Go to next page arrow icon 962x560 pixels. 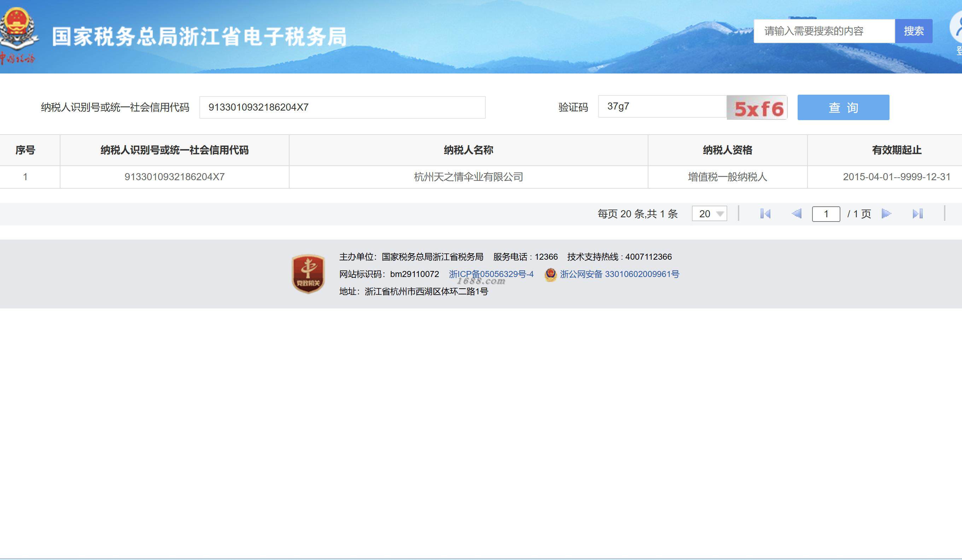(886, 214)
